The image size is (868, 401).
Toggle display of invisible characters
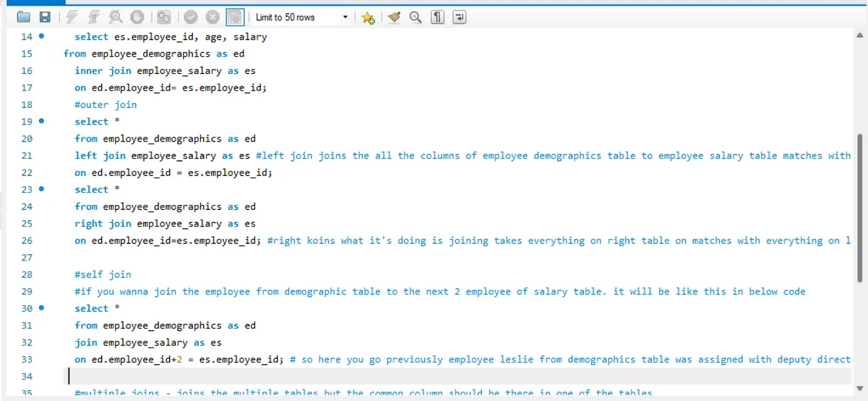click(437, 17)
